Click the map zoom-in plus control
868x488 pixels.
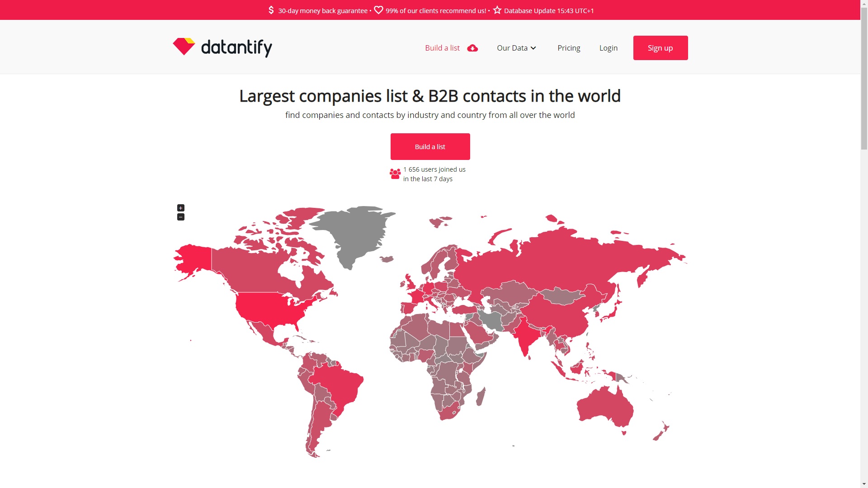coord(180,208)
